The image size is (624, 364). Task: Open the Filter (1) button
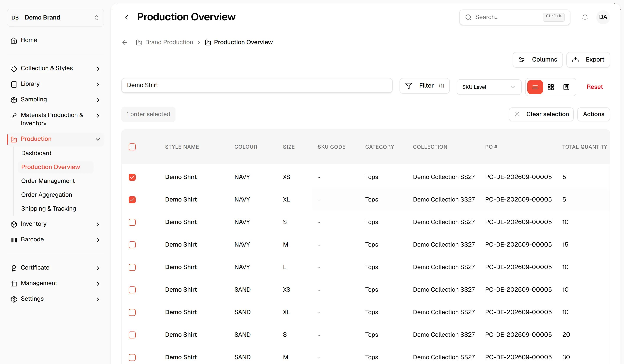click(424, 86)
